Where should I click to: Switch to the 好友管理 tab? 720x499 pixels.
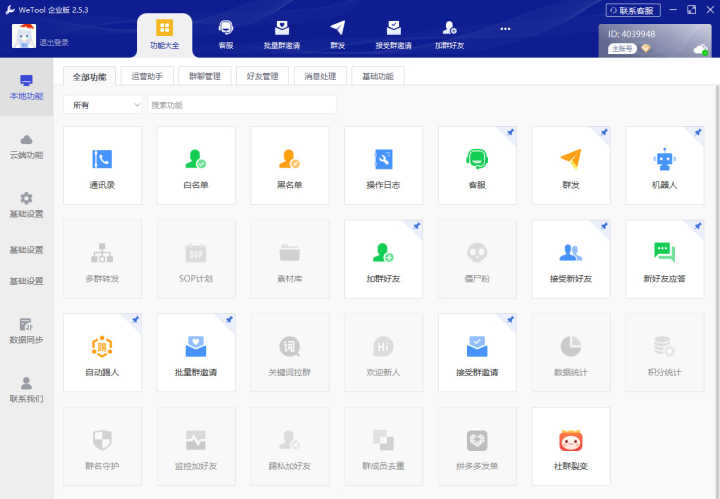(x=263, y=76)
